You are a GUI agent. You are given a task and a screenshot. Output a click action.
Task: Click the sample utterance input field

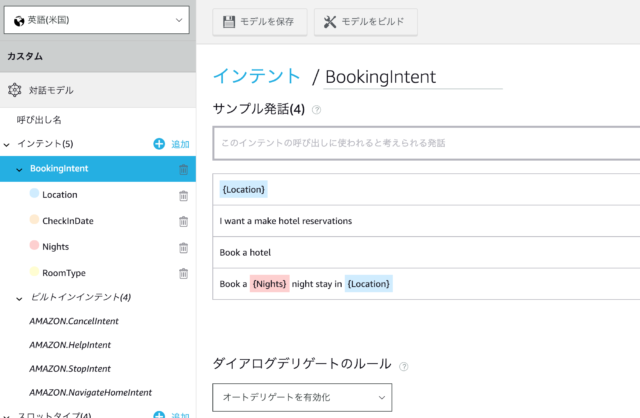coord(426,143)
